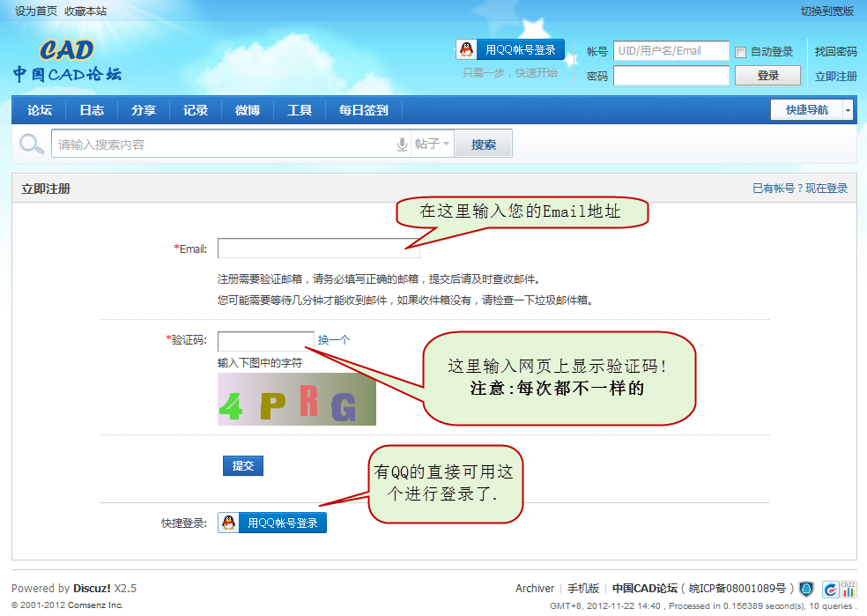Open the 日志 nav tab

coord(92,110)
